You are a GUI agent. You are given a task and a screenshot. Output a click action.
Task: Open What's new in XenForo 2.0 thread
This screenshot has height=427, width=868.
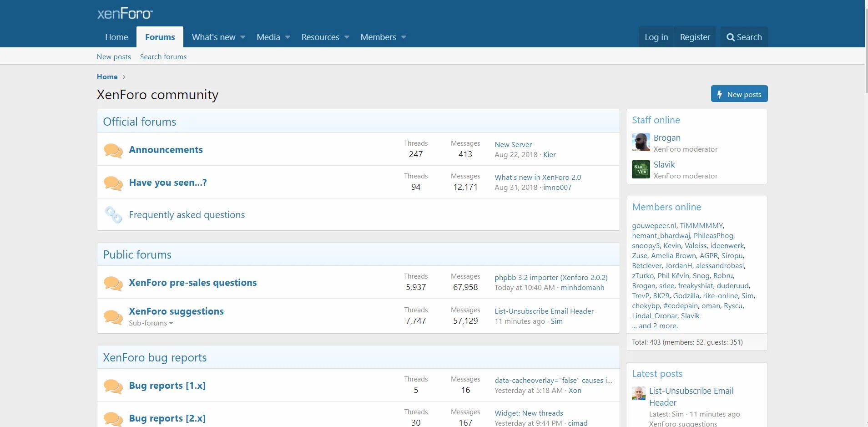pyautogui.click(x=538, y=177)
